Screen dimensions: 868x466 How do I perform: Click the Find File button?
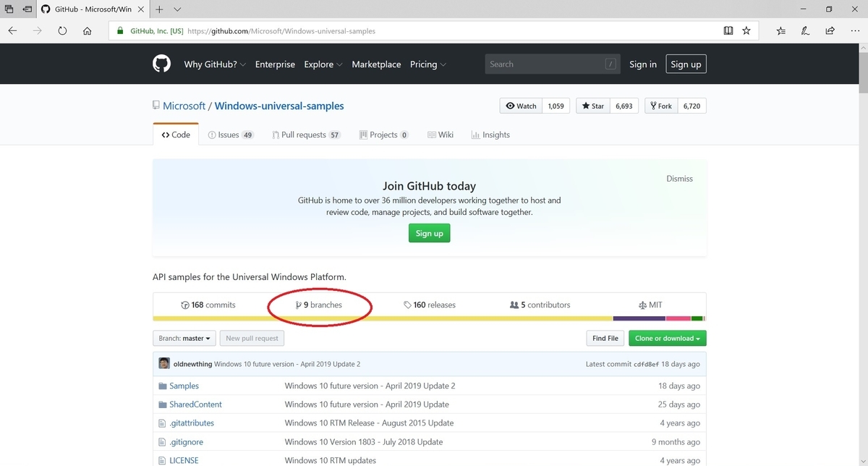point(605,338)
